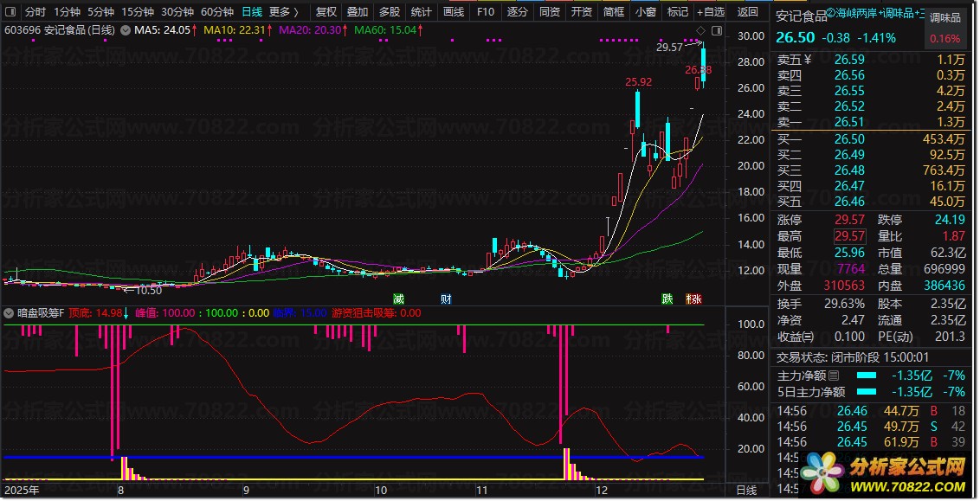Screen dimensions: 980x501
Task: Toggle 复权 price adjustment
Action: [x=326, y=12]
